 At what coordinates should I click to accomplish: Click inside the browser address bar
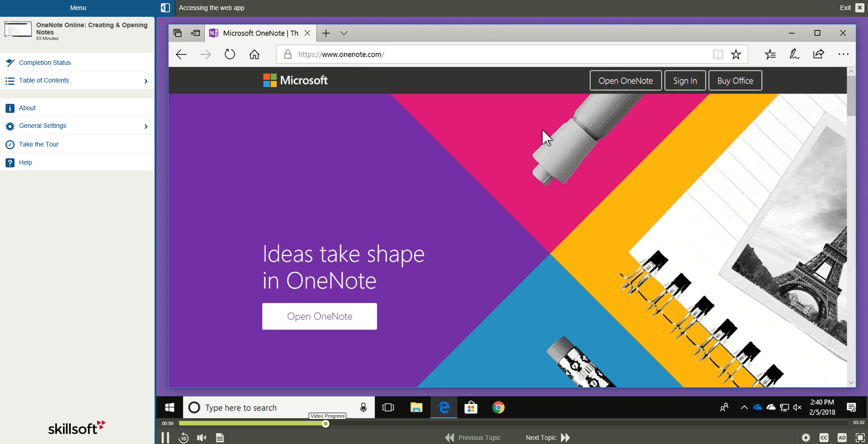pos(453,54)
